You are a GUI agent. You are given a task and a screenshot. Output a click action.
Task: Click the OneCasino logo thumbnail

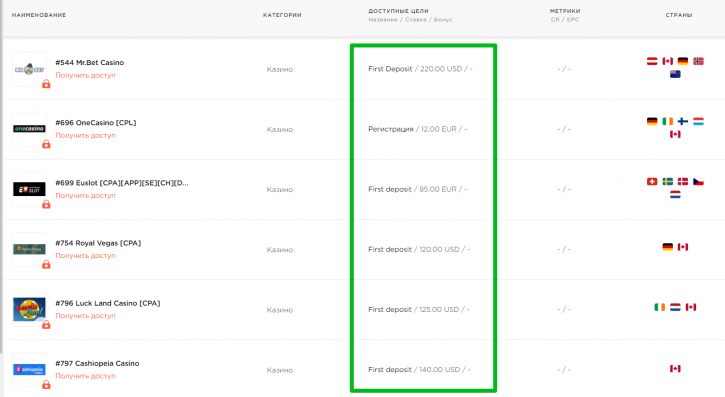pyautogui.click(x=29, y=129)
